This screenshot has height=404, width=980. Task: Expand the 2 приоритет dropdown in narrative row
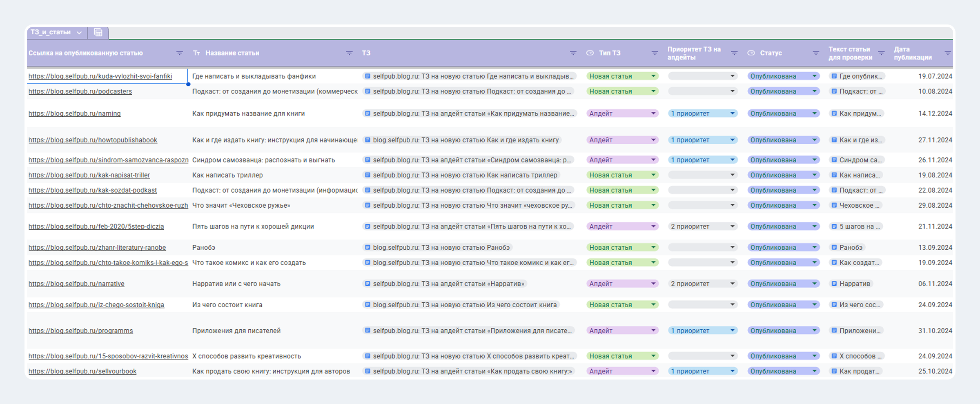coord(732,284)
